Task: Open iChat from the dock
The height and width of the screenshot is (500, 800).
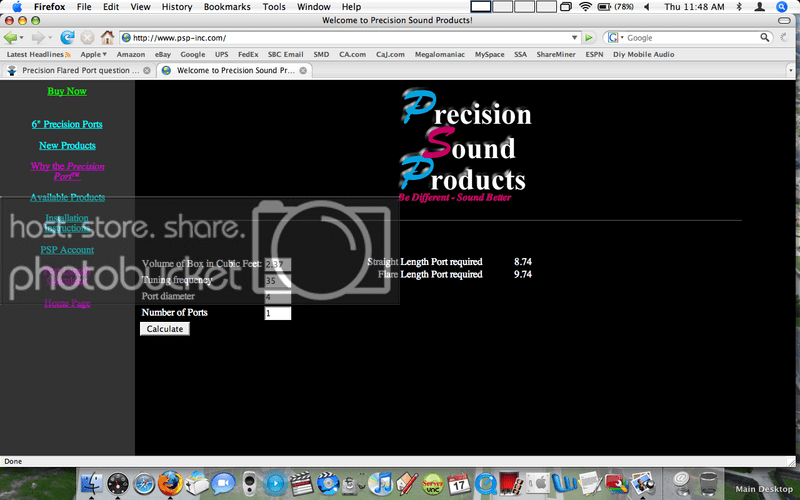Action: (x=223, y=483)
